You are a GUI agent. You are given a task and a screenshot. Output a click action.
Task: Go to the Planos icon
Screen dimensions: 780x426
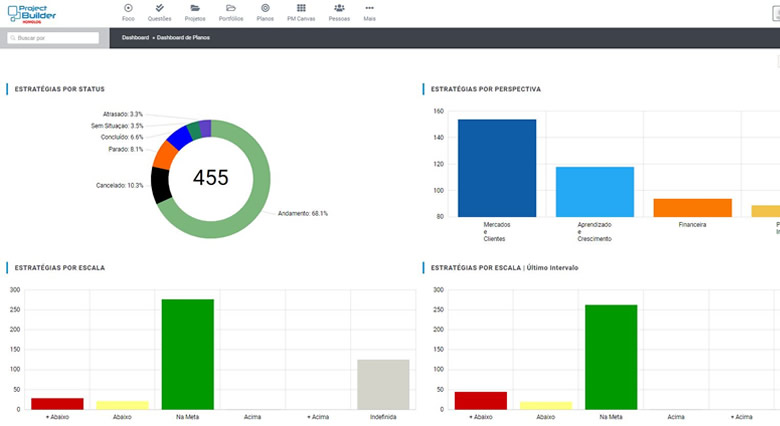265,8
